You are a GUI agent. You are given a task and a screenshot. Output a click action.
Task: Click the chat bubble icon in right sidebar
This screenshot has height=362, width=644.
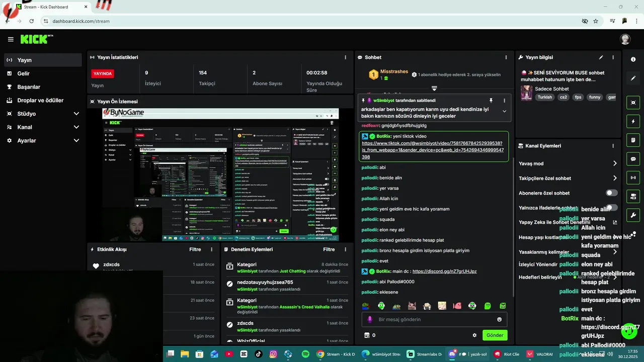tap(633, 159)
